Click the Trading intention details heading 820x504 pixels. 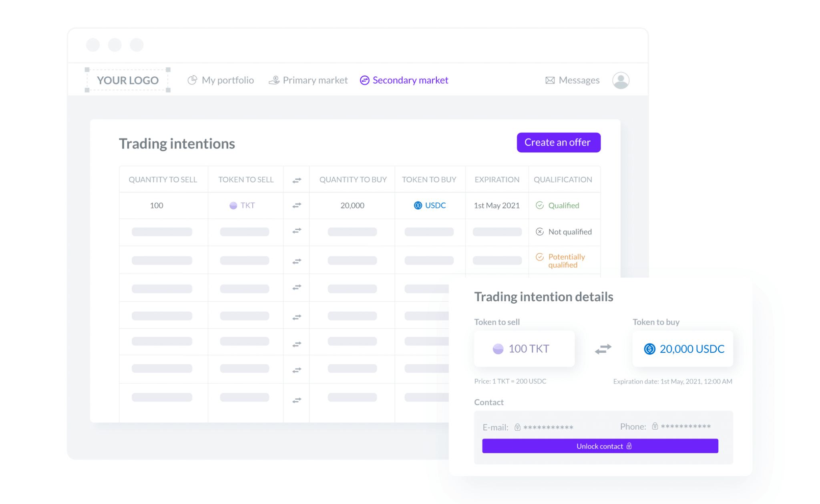tap(544, 297)
